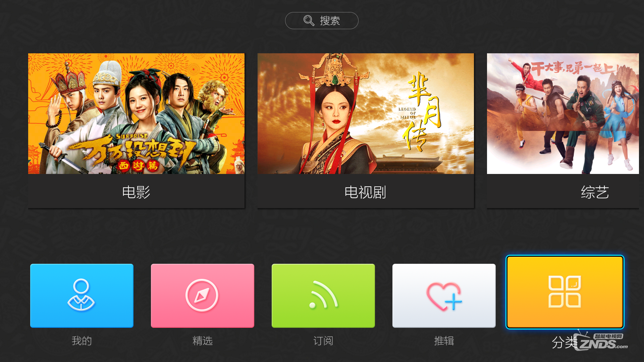Viewport: 644px width, 362px height.
Task: Click the 搜索 search box
Action: tap(322, 20)
